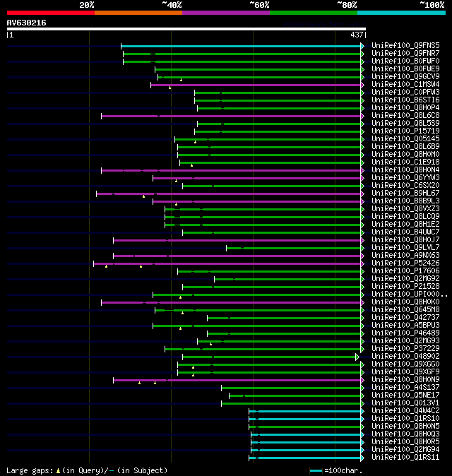452x476 pixels.
Task: Click UniRef100_C0PFW3 label
Action: point(405,93)
